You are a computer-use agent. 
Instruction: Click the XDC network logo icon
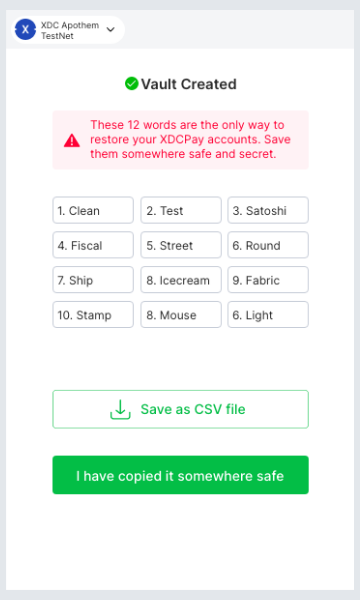25,29
